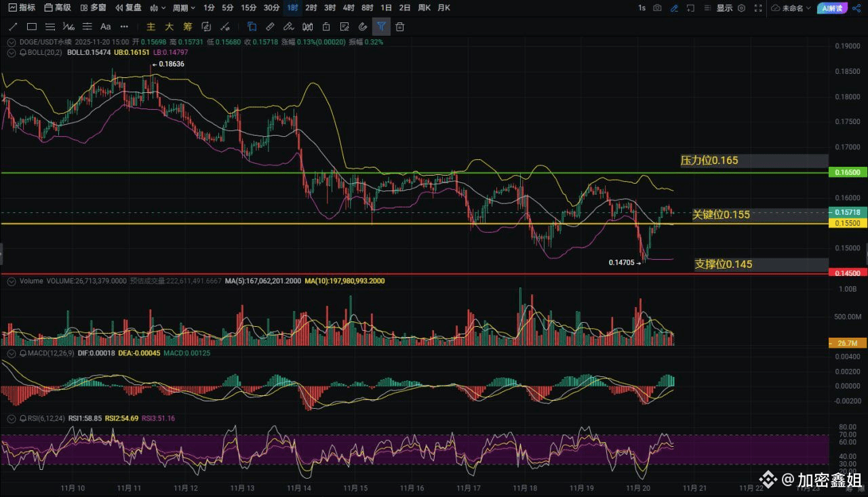Click the share icon at top right

pyautogui.click(x=856, y=8)
